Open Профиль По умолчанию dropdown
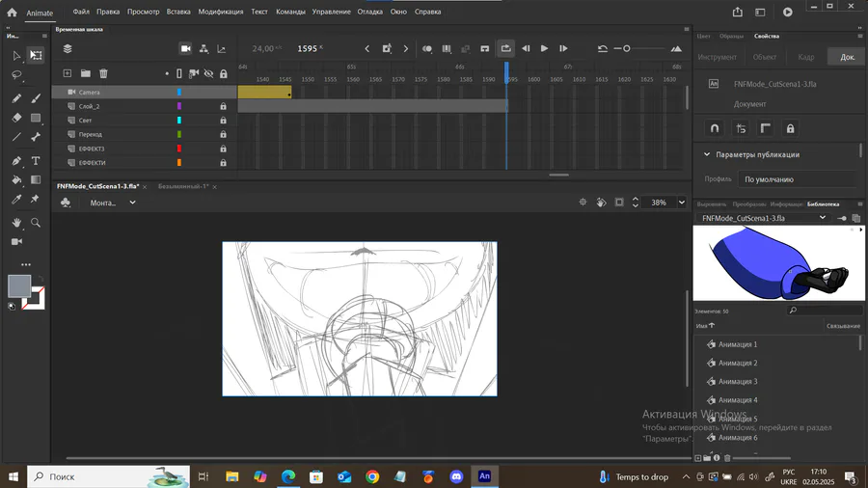The image size is (868, 488). (798, 179)
